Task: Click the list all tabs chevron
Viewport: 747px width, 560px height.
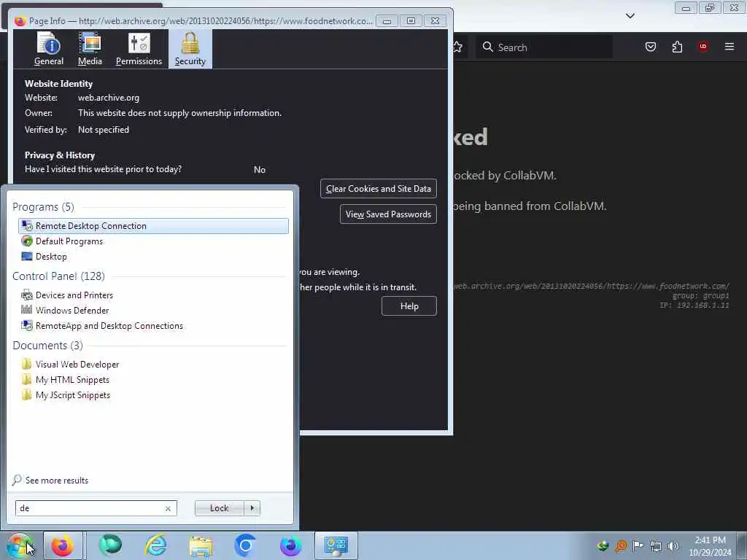Action: (630, 16)
